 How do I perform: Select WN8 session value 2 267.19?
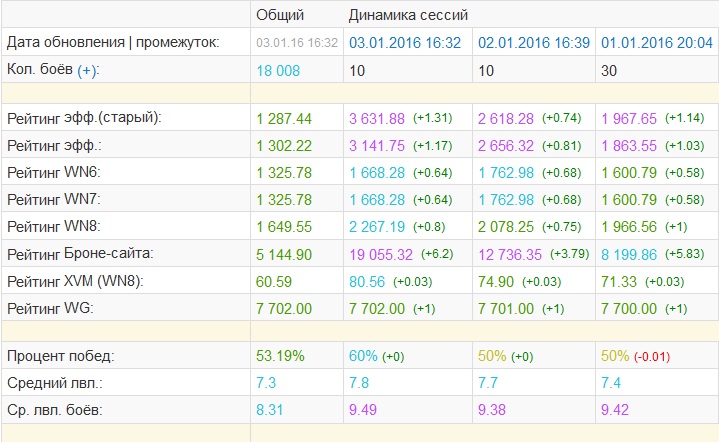[x=377, y=227]
